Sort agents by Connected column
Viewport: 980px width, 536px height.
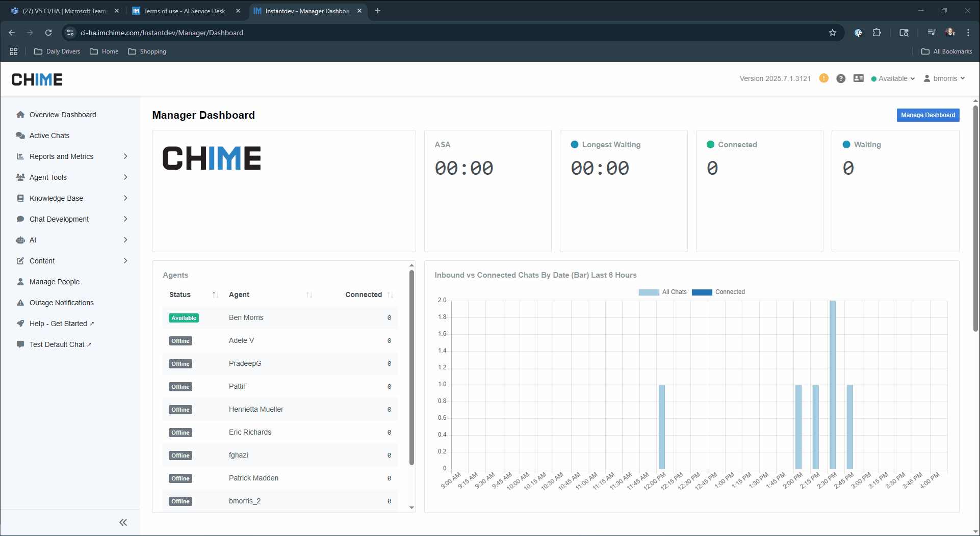click(369, 294)
